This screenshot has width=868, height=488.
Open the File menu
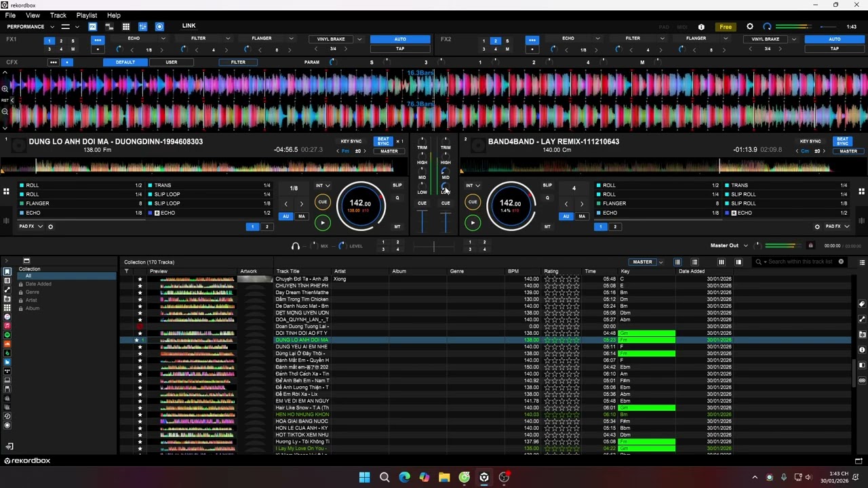(x=10, y=15)
